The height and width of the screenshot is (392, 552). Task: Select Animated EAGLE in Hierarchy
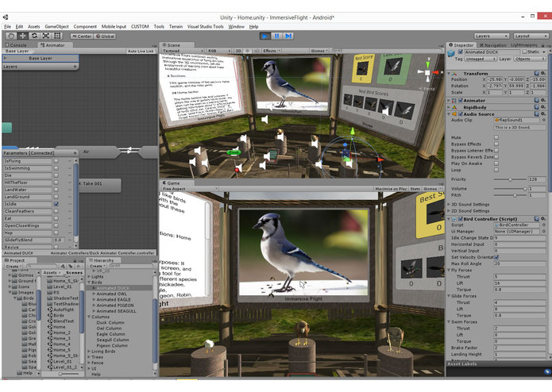(x=114, y=299)
